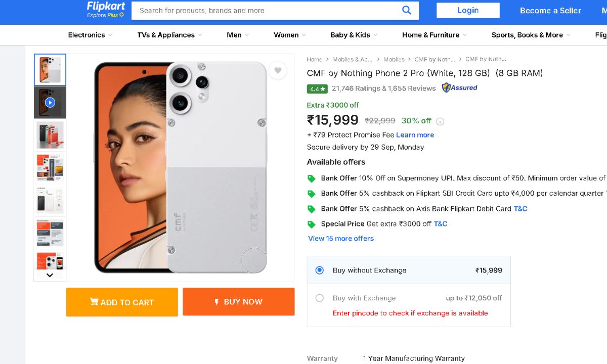Click the search magnifier icon
The width and height of the screenshot is (607, 364).
(x=407, y=10)
